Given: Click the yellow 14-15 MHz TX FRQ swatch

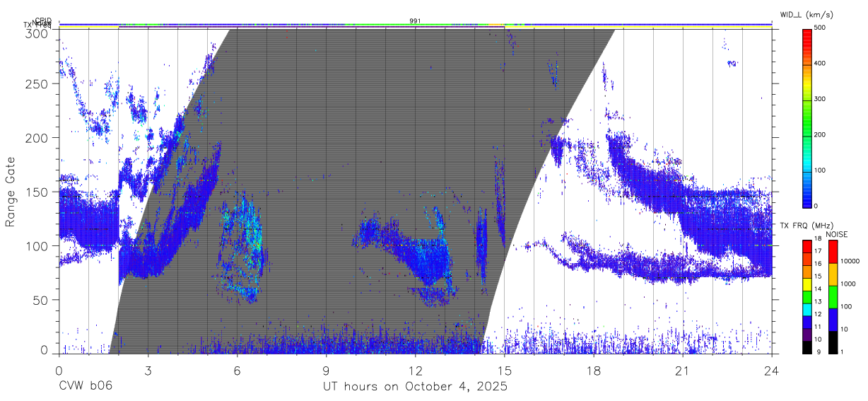Looking at the screenshot, I should [x=807, y=284].
